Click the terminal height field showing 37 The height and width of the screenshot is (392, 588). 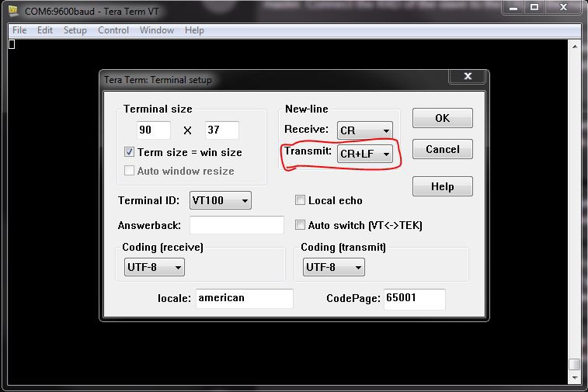coord(222,130)
